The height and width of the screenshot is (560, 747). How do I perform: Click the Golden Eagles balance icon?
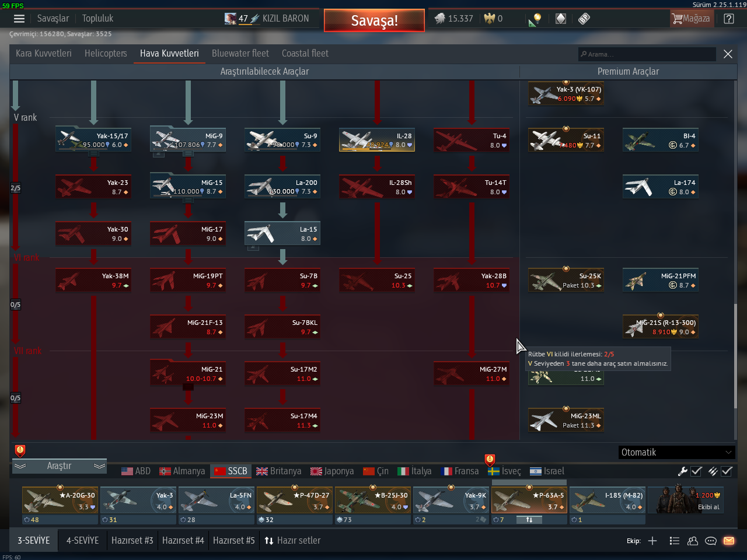[x=489, y=19]
